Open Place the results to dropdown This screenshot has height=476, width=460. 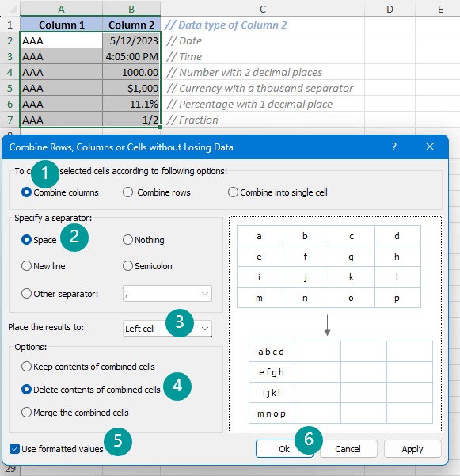click(167, 329)
